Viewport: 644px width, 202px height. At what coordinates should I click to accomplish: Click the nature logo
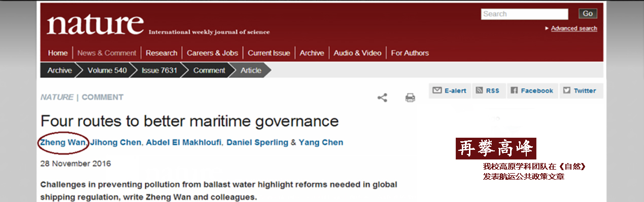(x=95, y=24)
